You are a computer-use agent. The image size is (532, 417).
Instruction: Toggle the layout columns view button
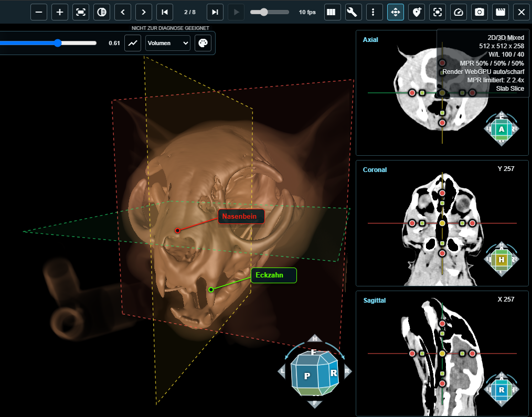click(x=331, y=12)
